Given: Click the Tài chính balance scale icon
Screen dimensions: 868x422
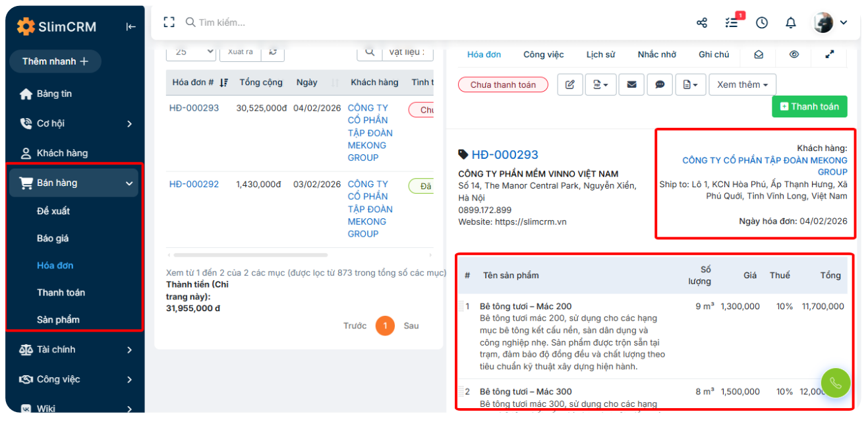Looking at the screenshot, I should pyautogui.click(x=26, y=349).
